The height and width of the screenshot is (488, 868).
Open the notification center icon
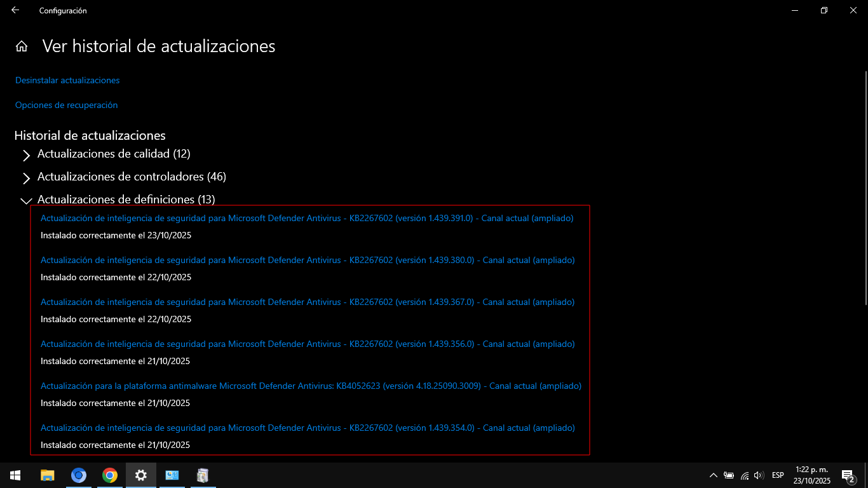click(847, 475)
